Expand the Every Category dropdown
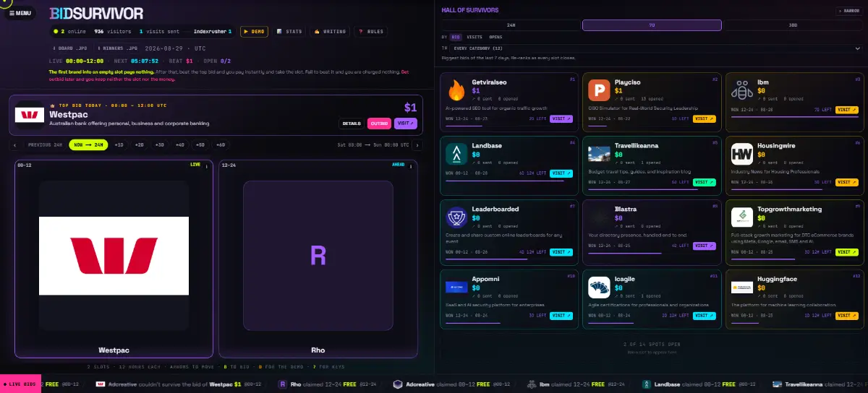 (x=655, y=48)
